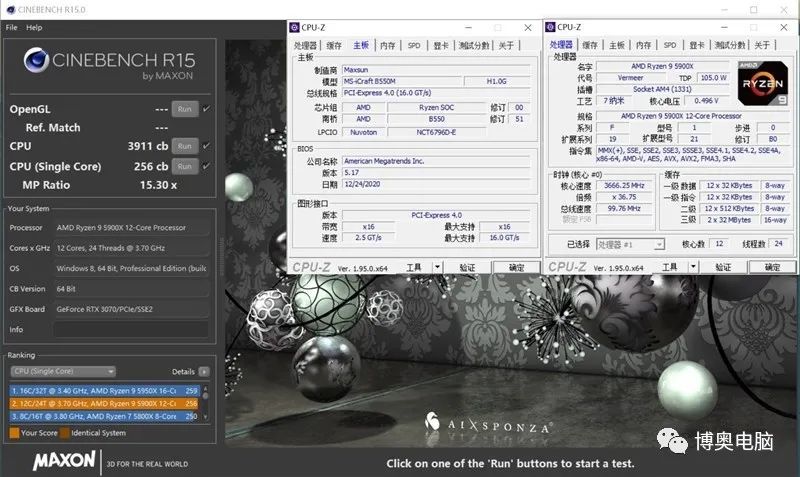Click 工具 button in left CPU-Z
800x477 pixels.
(x=414, y=267)
